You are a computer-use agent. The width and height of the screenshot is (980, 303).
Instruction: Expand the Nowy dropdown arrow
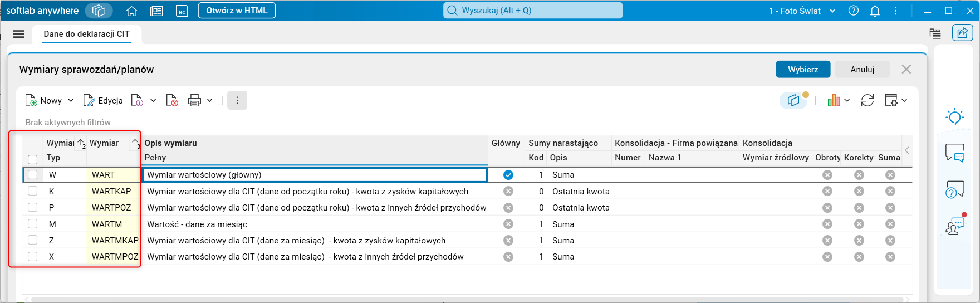pyautogui.click(x=71, y=101)
